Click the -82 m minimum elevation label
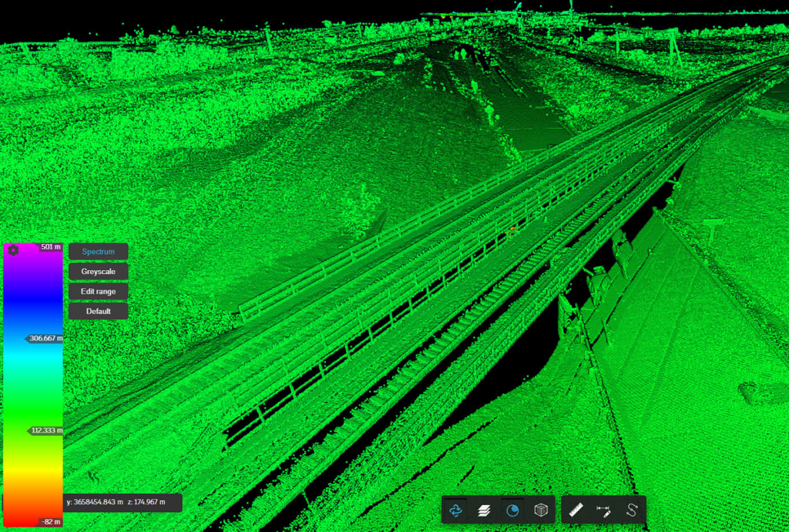Screen dimensions: 789x532 click(51, 522)
